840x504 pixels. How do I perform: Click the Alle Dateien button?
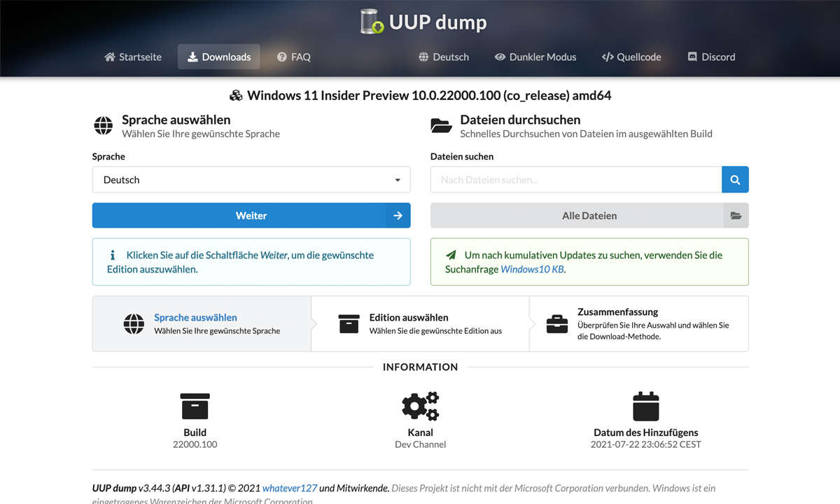pyautogui.click(x=589, y=216)
